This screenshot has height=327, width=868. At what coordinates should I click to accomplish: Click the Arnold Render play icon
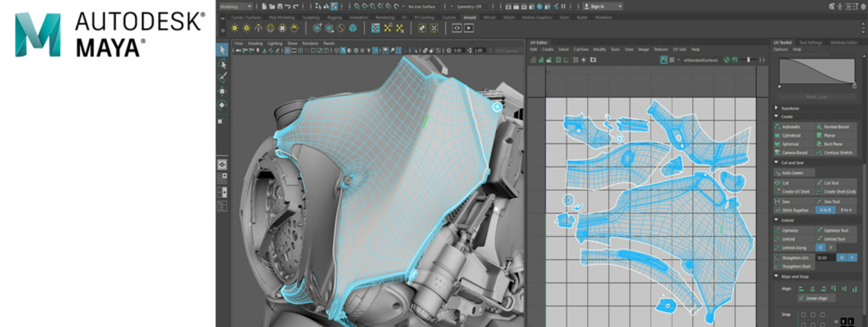[469, 28]
